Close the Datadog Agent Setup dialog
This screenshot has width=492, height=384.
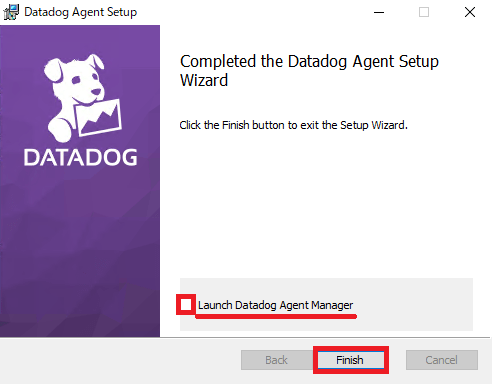(470, 12)
